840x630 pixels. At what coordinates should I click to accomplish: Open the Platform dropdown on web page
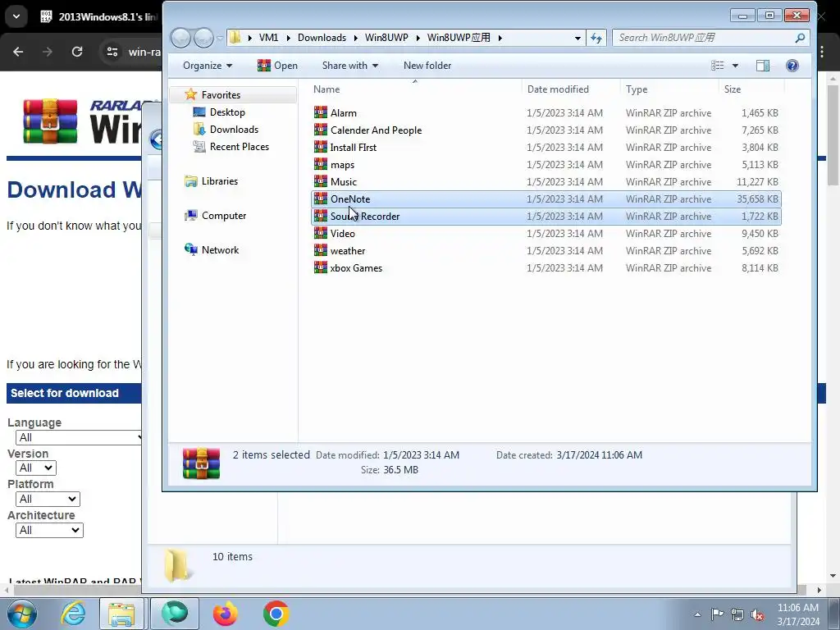click(x=48, y=499)
